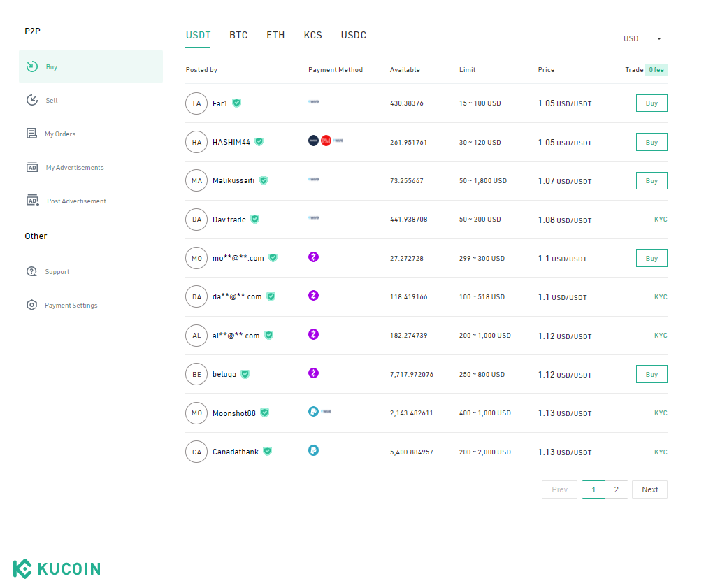The height and width of the screenshot is (588, 720).
Task: Click the Malikussaifi username
Action: 233,180
